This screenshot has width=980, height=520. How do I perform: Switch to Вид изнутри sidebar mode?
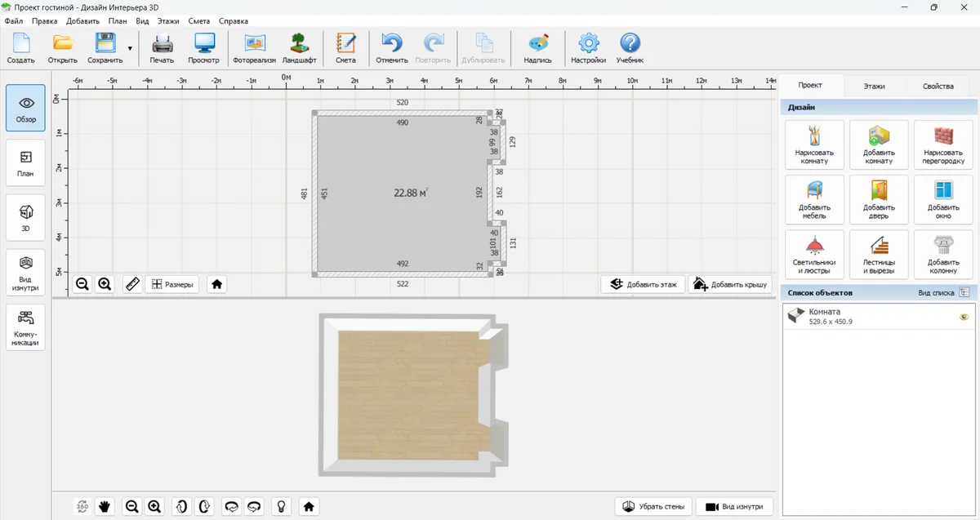(x=26, y=272)
